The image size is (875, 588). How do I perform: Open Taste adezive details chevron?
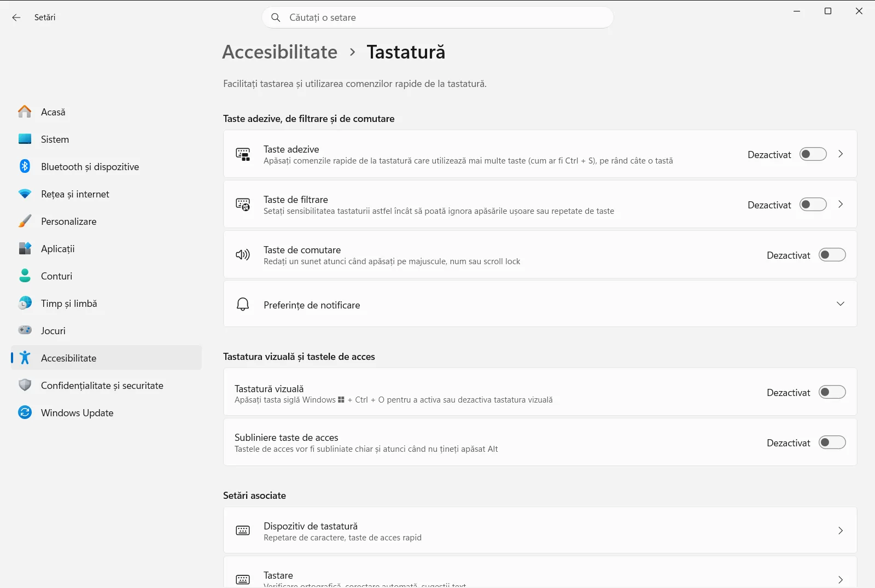coord(841,154)
